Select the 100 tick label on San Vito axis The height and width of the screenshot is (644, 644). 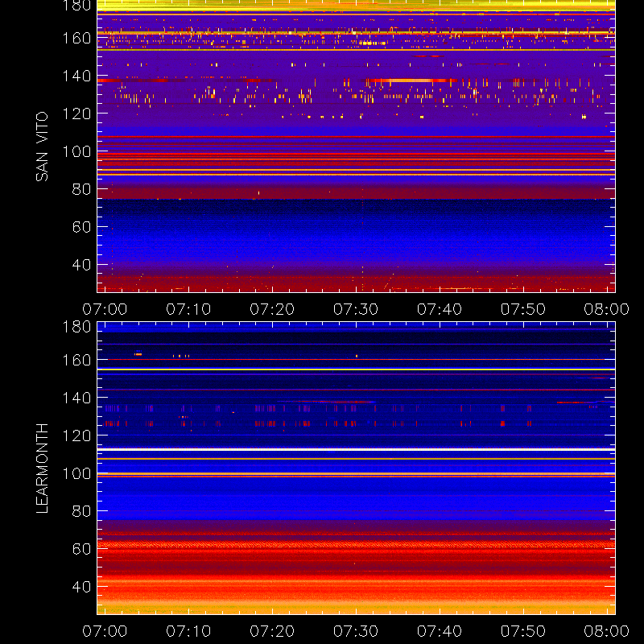(76, 151)
